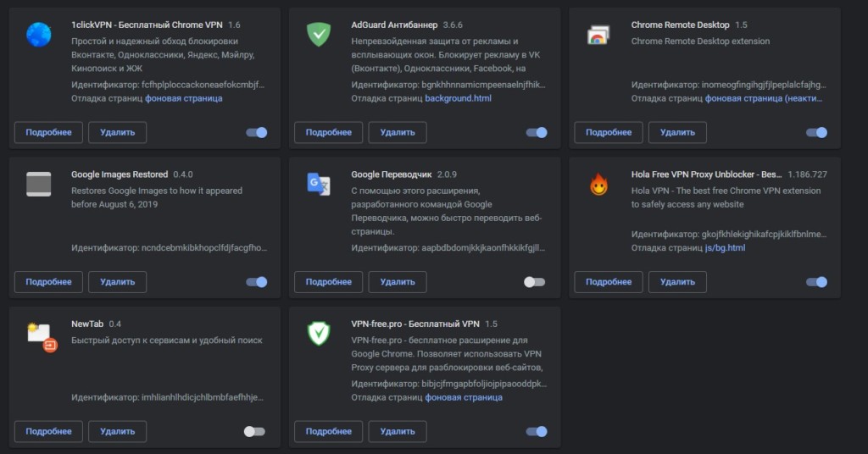
Task: Click Удалить for Chrome Remote Desktop
Action: pos(677,133)
